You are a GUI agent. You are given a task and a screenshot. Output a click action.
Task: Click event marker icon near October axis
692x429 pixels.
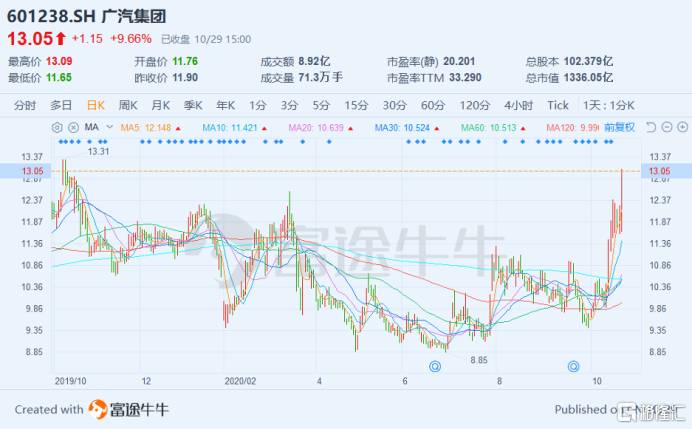pyautogui.click(x=573, y=366)
